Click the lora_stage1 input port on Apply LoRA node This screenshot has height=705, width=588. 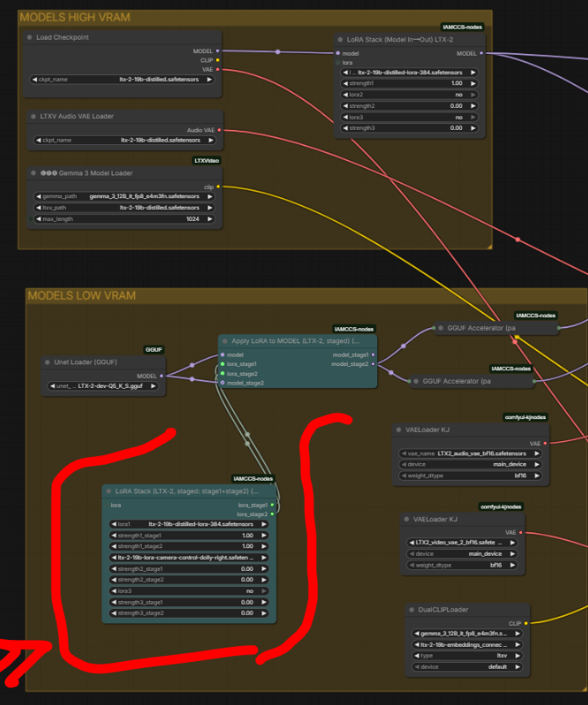(222, 364)
